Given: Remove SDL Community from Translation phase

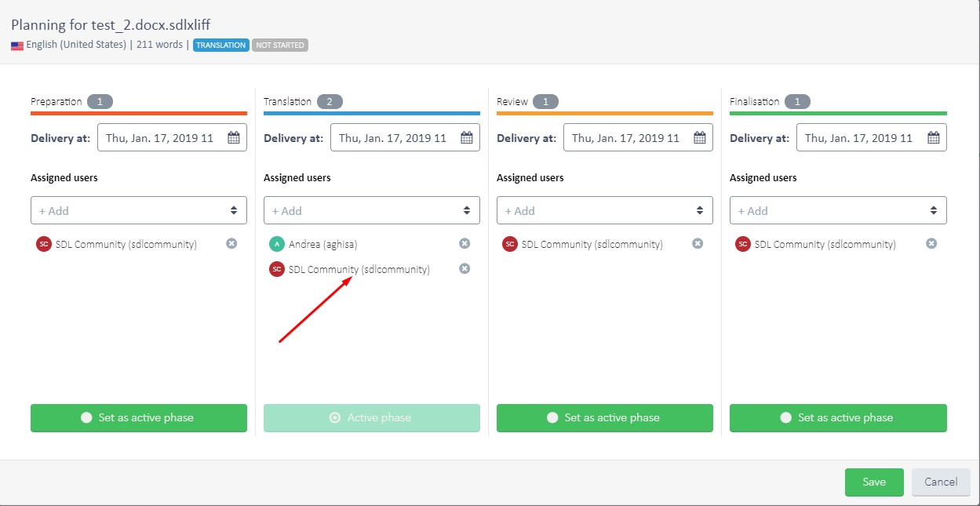Looking at the screenshot, I should (464, 268).
